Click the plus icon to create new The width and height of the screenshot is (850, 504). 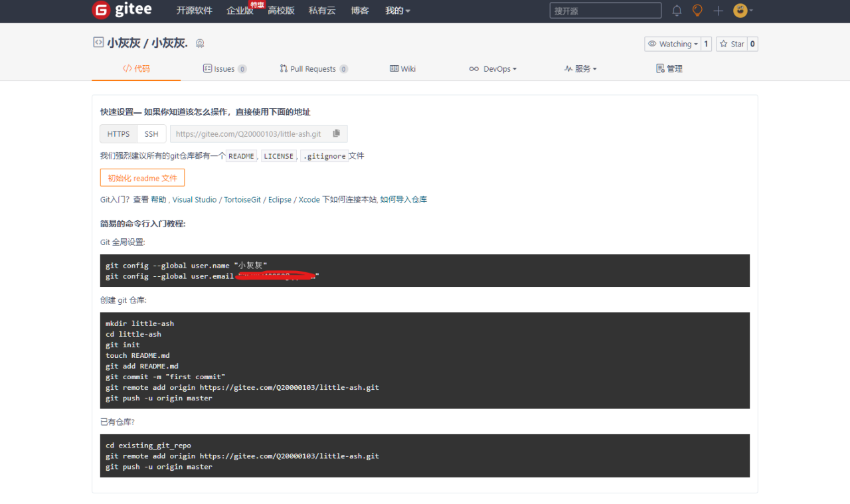coord(718,11)
